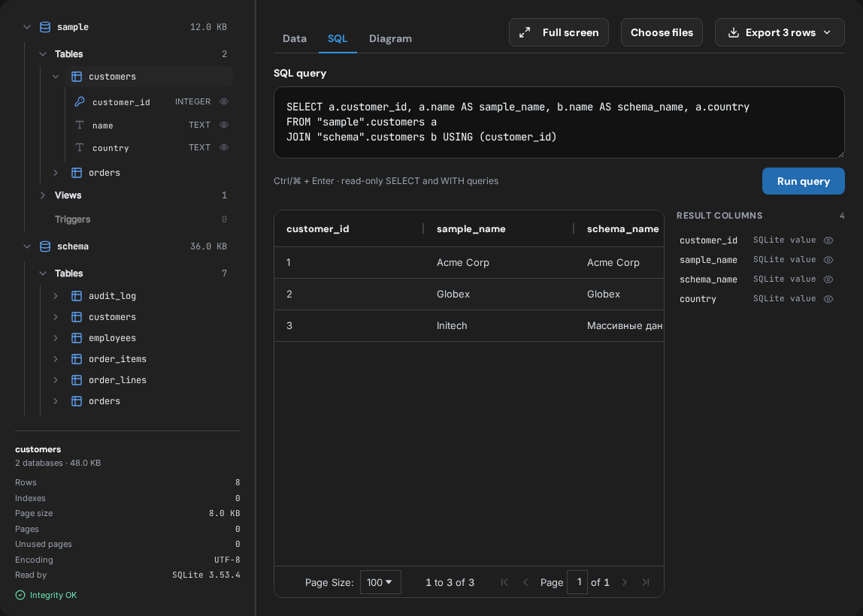The height and width of the screenshot is (616, 863).
Task: Collapse the sample Tables group
Action: [x=43, y=54]
